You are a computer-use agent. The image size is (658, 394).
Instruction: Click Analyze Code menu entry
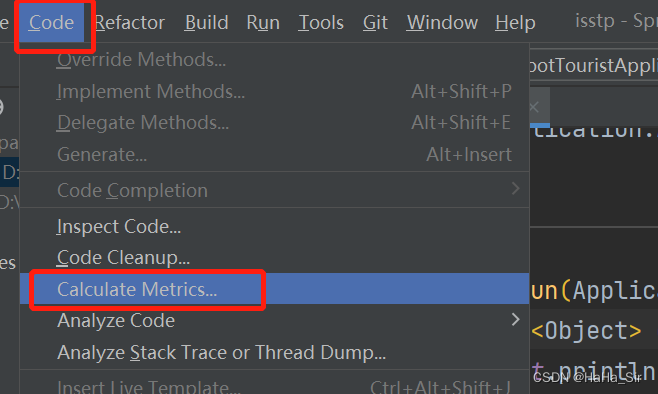coord(274,321)
